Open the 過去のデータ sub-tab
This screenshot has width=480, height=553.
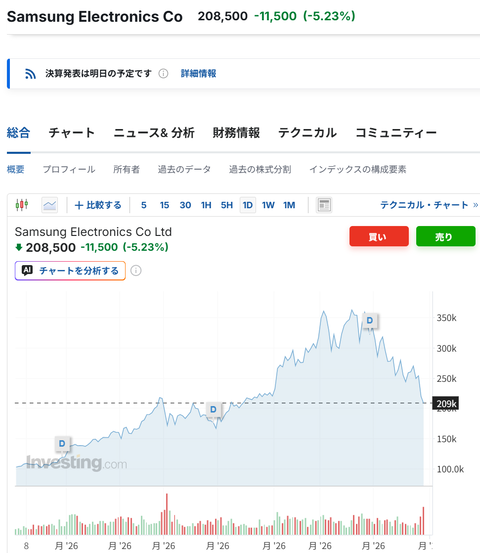[184, 169]
